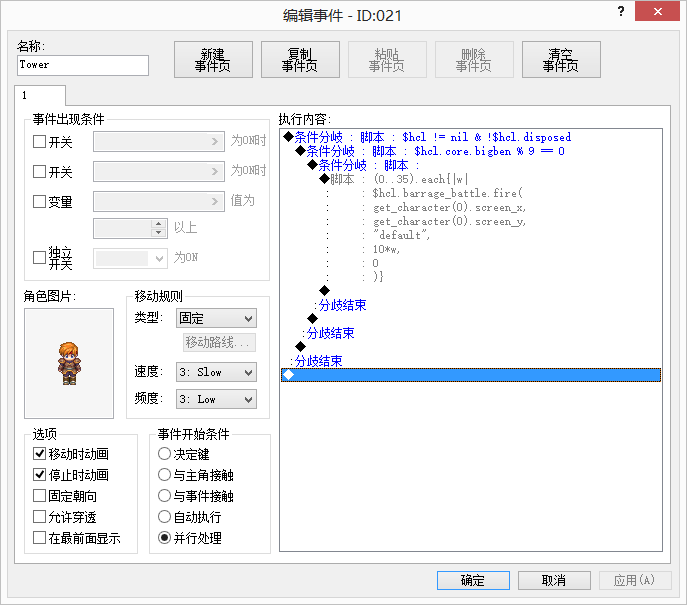Open the 类型 dropdown showing 固定
This screenshot has height=605, width=687.
[x=216, y=318]
